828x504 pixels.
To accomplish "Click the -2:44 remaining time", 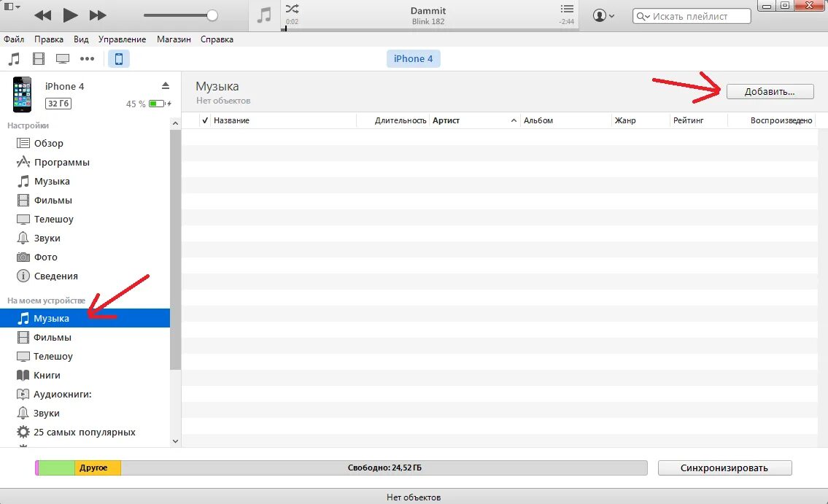I will (x=567, y=22).
